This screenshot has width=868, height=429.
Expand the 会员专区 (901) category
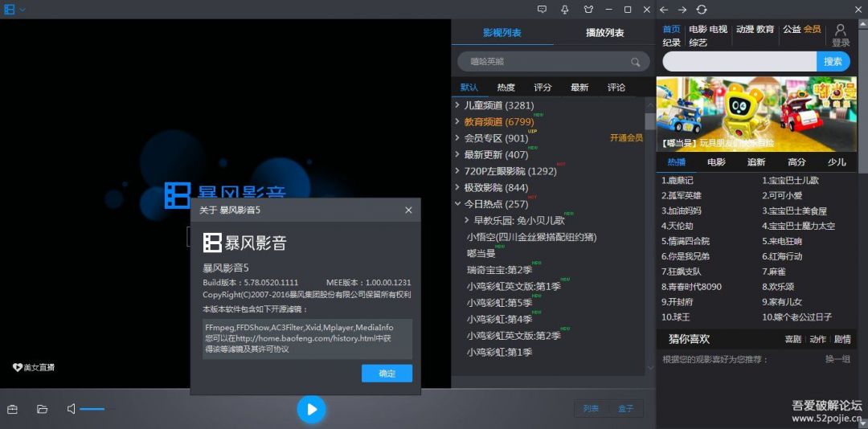(457, 138)
